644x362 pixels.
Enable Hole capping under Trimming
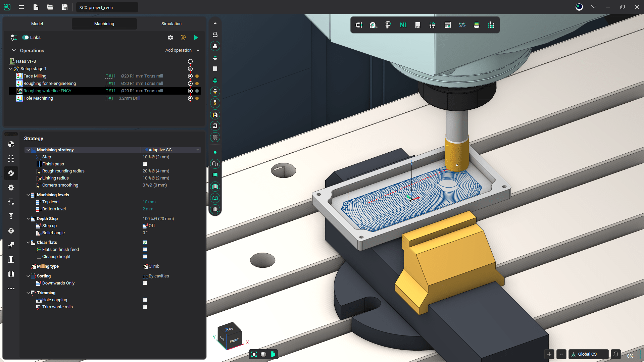pyautogui.click(x=145, y=300)
